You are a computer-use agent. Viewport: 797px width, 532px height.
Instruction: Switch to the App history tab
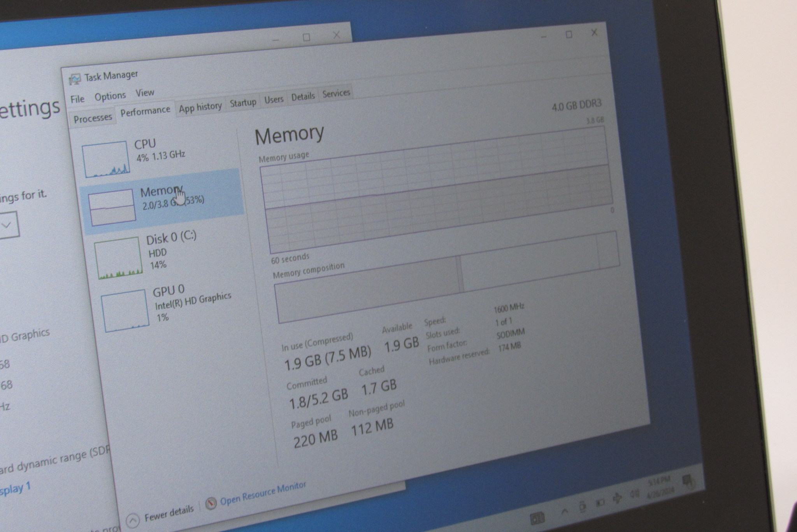[x=200, y=107]
